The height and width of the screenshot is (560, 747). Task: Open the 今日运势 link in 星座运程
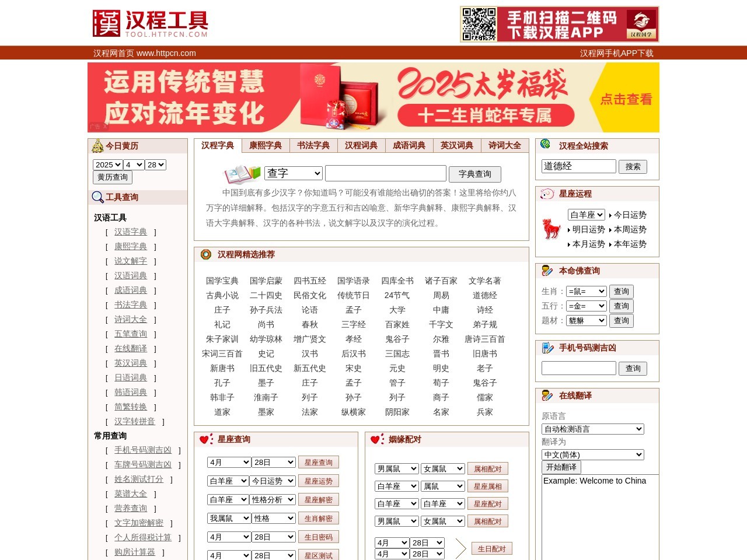pos(630,215)
